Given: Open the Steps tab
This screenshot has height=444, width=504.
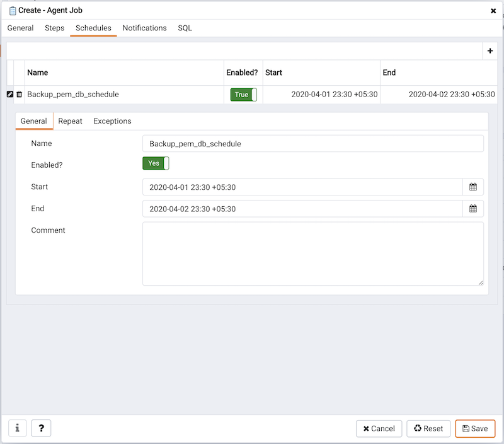Looking at the screenshot, I should pos(54,28).
